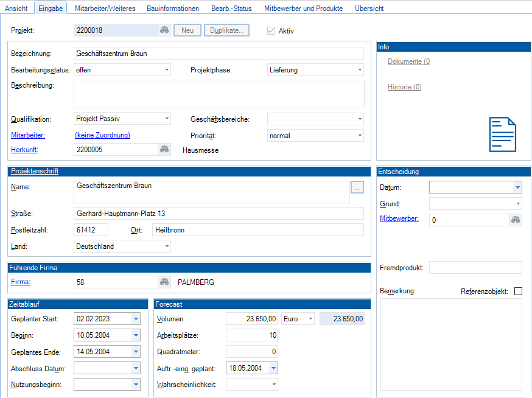Toggle the Aktiv checkbox
Viewport: 532px width, 398px height.
click(x=271, y=30)
